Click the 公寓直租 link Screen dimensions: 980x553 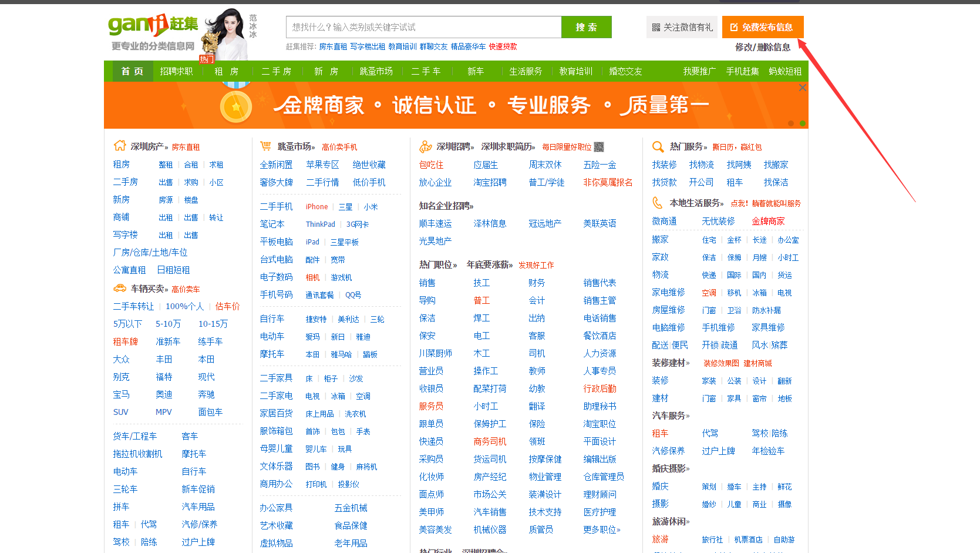pos(129,270)
